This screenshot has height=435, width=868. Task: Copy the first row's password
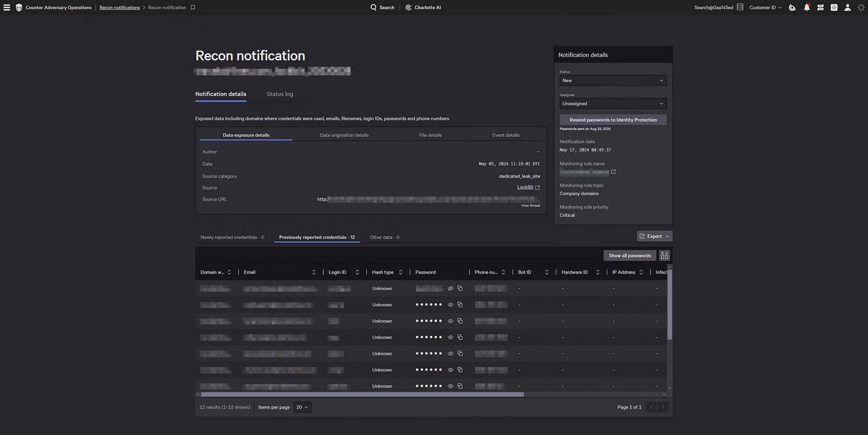460,288
